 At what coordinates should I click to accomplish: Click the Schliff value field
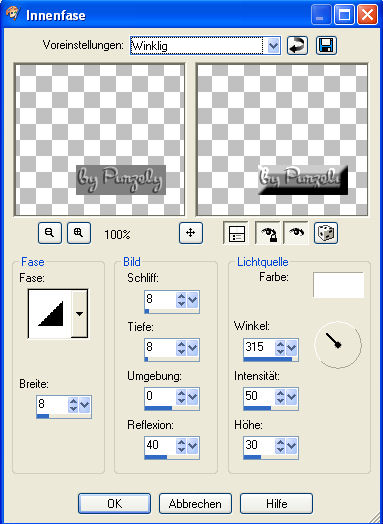(160, 300)
